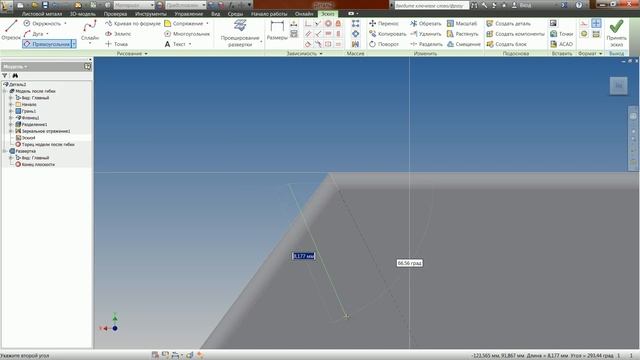Open the Листовой металл tab
Screen dimensions: 640x360
coord(42,14)
